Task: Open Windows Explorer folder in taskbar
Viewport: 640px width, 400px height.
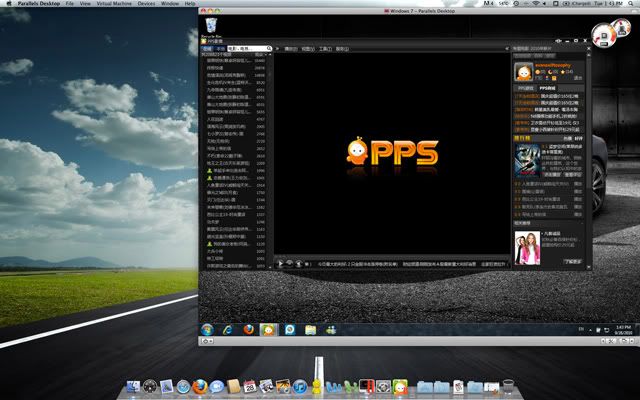Action: tap(310, 329)
